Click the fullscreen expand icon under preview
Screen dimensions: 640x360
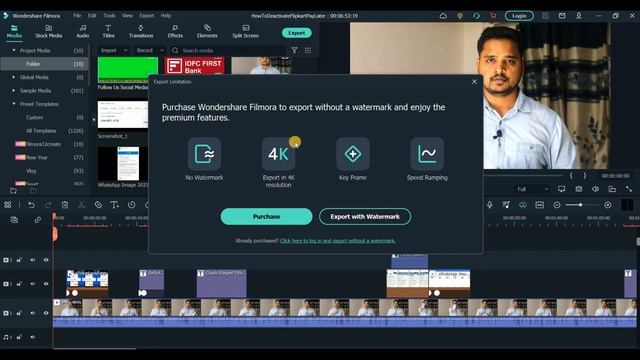629,189
